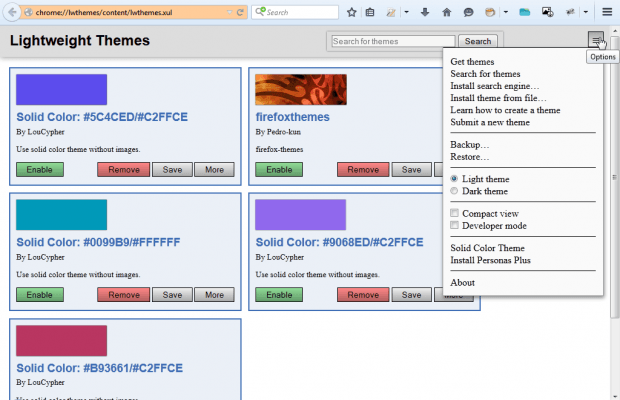Enable the #9068ED solid color theme
The image size is (620, 400).
pos(279,295)
